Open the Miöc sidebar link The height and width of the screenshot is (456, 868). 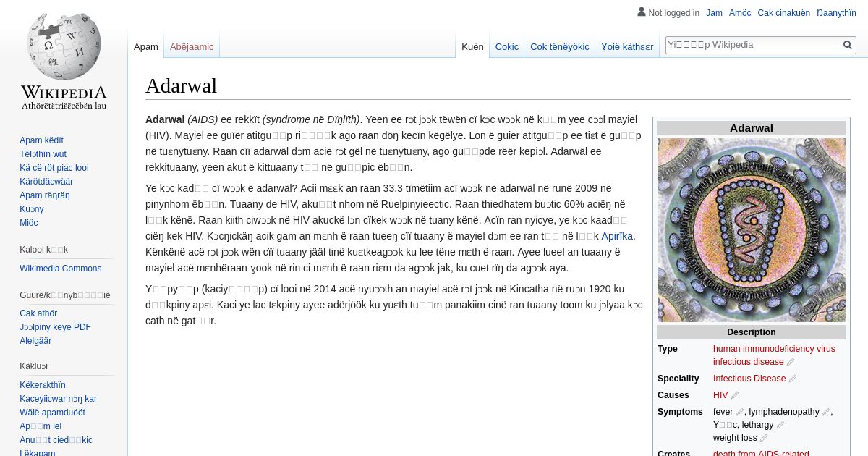tap(29, 223)
